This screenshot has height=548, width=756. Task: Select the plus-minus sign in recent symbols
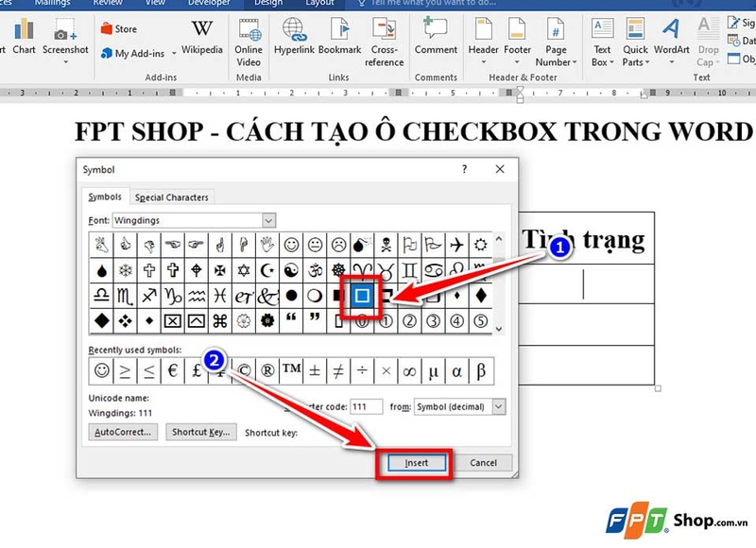pos(315,370)
